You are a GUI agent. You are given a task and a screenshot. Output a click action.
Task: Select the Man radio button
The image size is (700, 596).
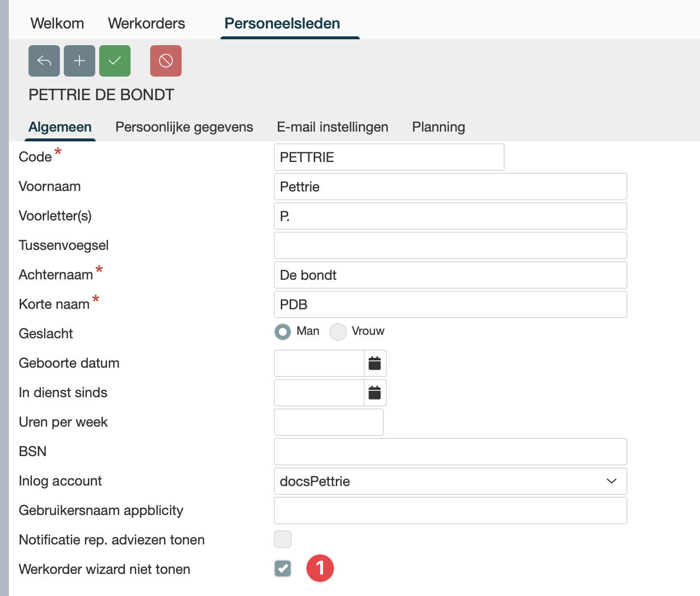click(x=283, y=332)
